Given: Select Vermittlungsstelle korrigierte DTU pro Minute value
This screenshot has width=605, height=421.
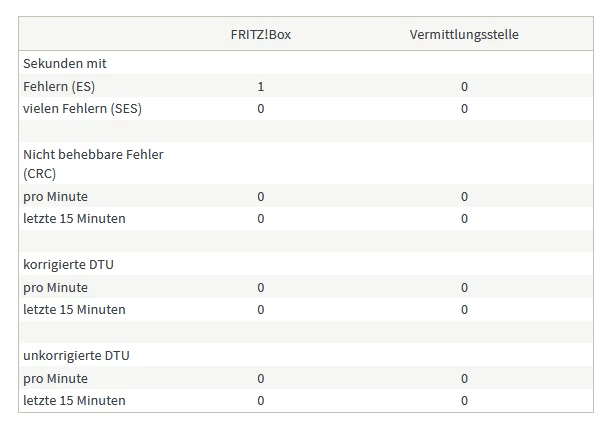Looking at the screenshot, I should click(464, 287).
